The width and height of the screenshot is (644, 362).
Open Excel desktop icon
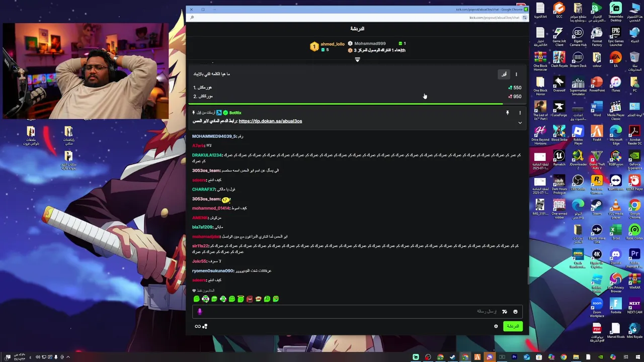coord(615,232)
